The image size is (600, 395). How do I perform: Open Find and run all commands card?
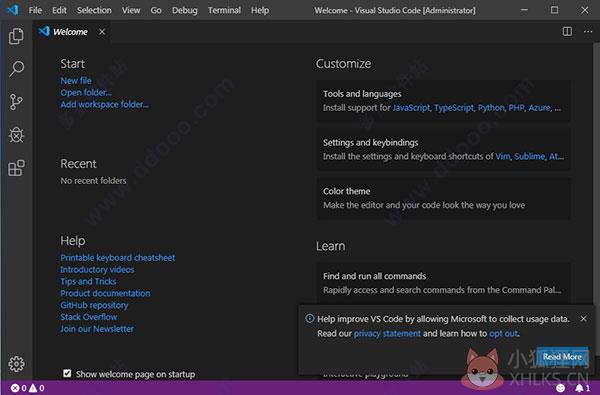coord(443,283)
